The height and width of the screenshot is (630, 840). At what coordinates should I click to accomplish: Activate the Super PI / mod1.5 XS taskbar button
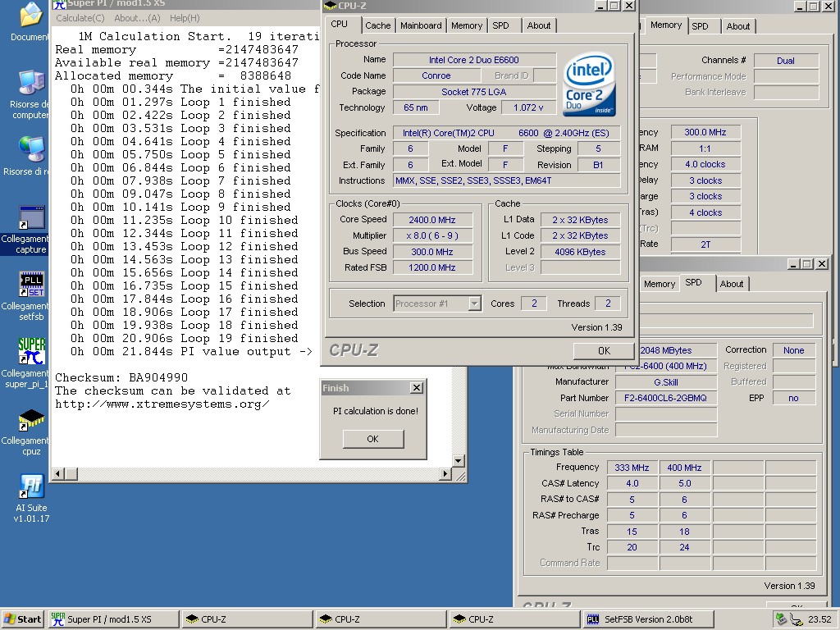coord(113,619)
